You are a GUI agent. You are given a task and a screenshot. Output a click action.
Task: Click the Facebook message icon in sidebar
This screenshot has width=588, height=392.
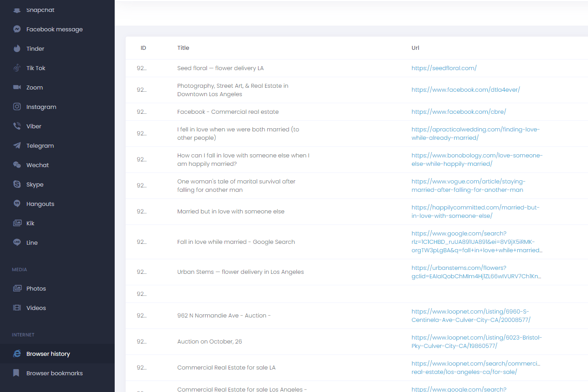[x=17, y=29]
